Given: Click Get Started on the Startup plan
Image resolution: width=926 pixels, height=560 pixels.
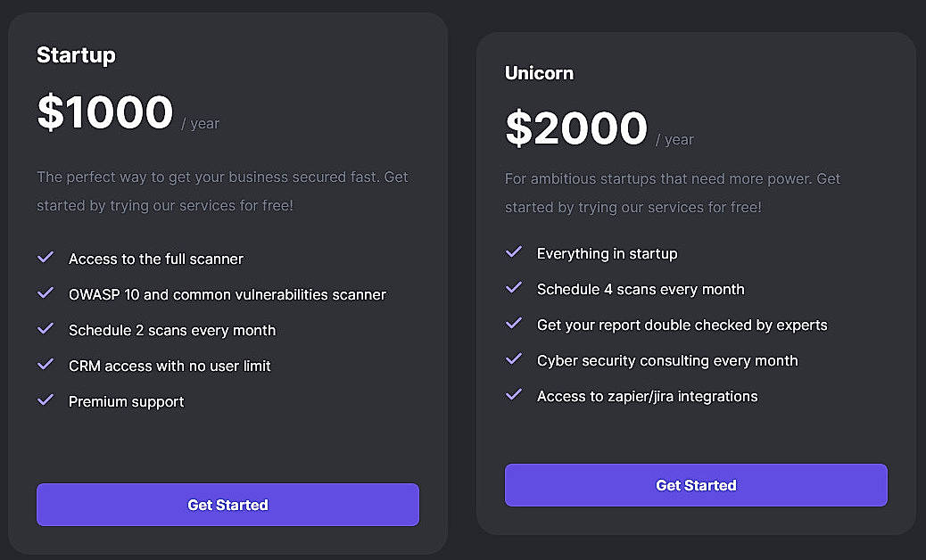Looking at the screenshot, I should [x=227, y=505].
